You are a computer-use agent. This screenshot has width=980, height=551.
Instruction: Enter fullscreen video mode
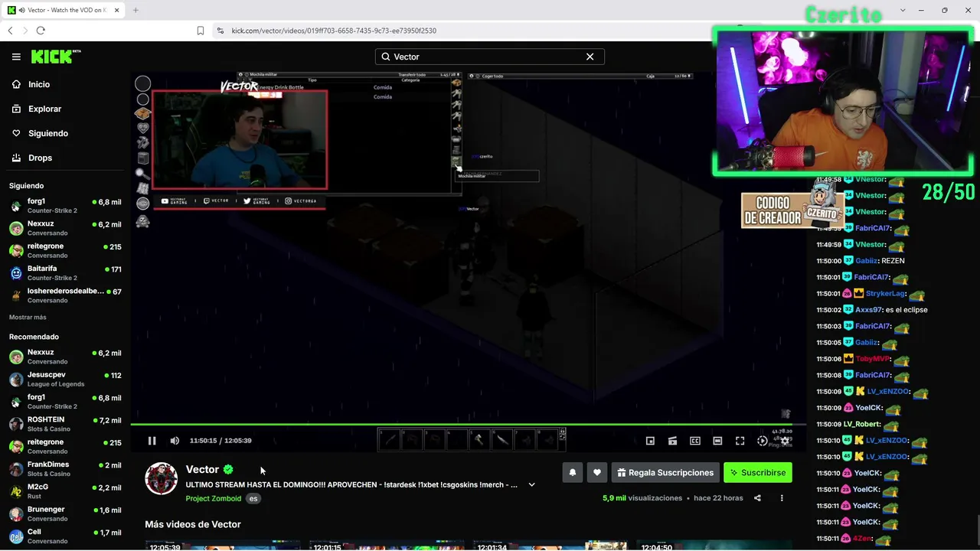pos(740,441)
